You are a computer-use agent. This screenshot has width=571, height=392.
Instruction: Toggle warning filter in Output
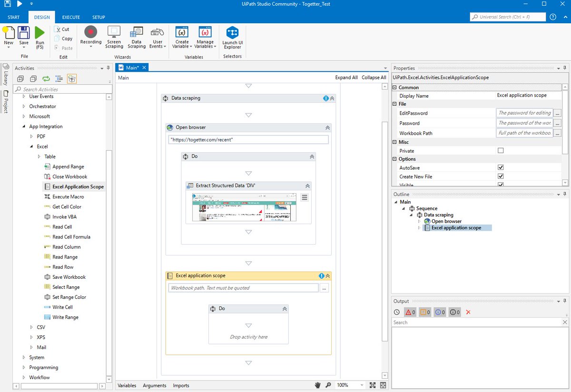pyautogui.click(x=425, y=312)
